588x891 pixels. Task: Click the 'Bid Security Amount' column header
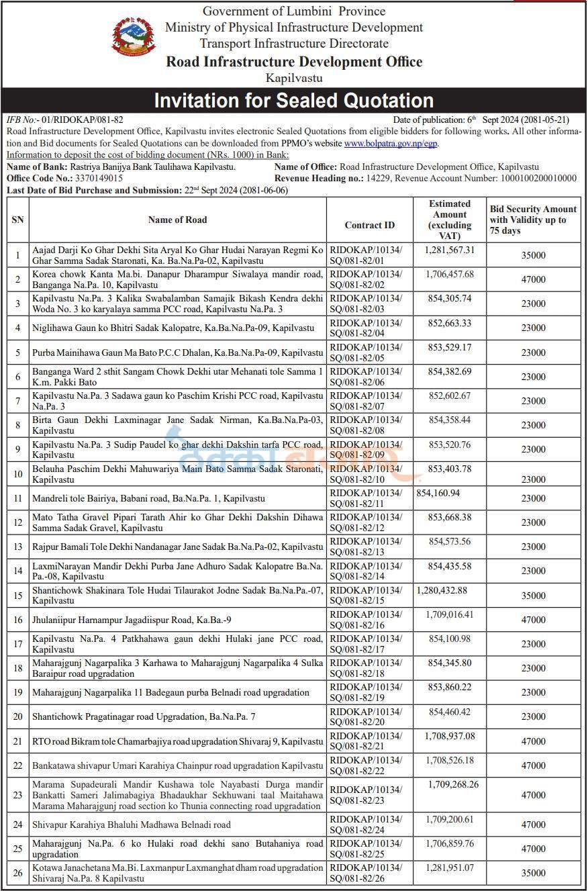pyautogui.click(x=533, y=220)
